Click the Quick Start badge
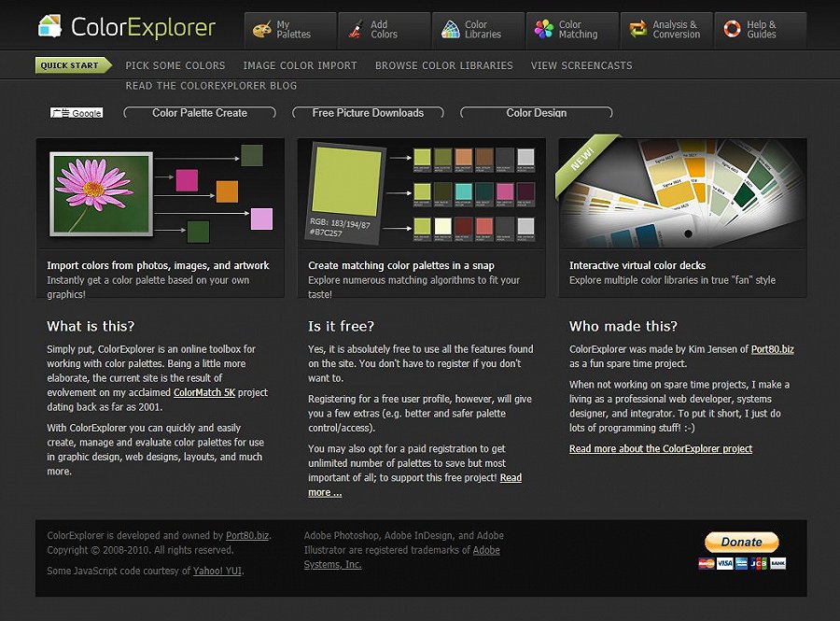This screenshot has width=840, height=621. click(x=73, y=65)
